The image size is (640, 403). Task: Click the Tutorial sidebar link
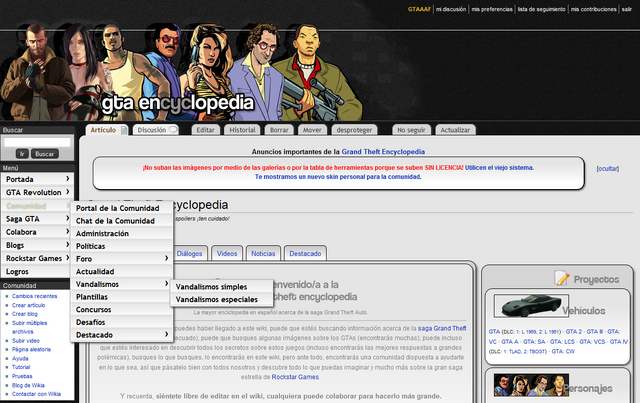[x=21, y=367]
